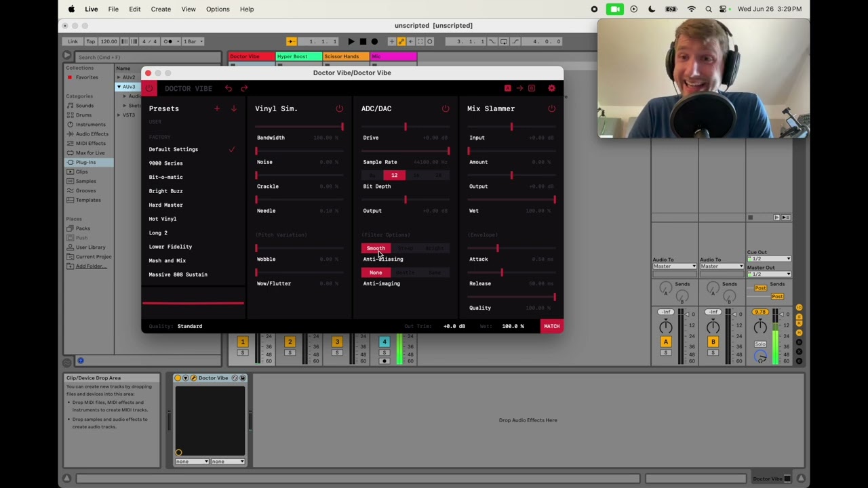Expand the AUv2 folder
The height and width of the screenshot is (488, 868).
[119, 77]
